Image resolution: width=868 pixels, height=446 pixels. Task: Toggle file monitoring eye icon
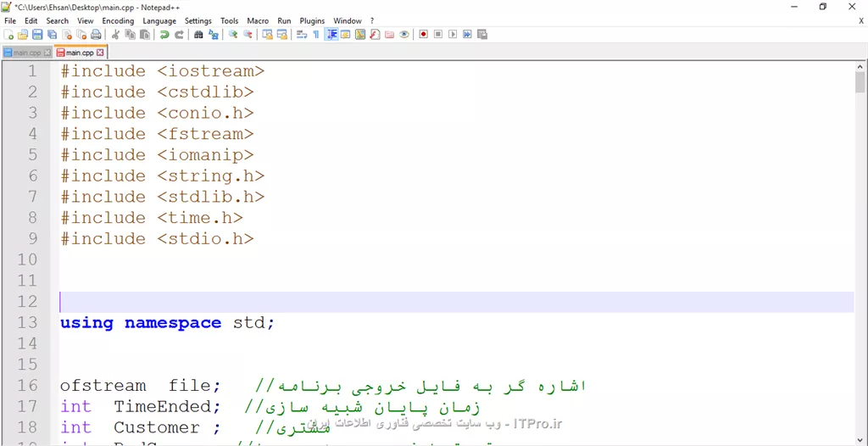[x=404, y=35]
